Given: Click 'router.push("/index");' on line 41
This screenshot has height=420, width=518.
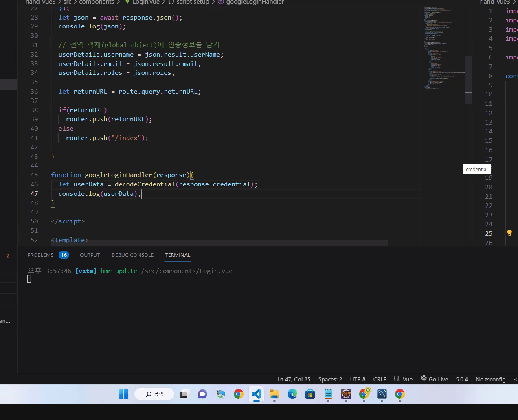Looking at the screenshot, I should click(107, 138).
